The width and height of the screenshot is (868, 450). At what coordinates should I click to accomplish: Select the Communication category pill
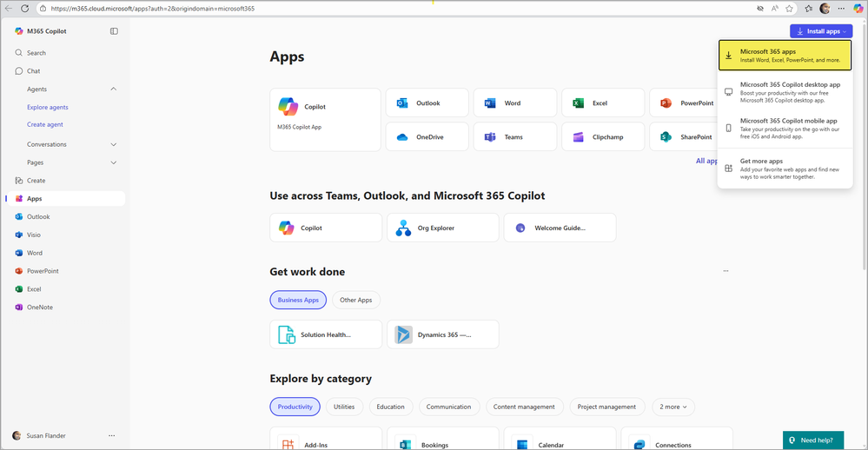(x=449, y=407)
